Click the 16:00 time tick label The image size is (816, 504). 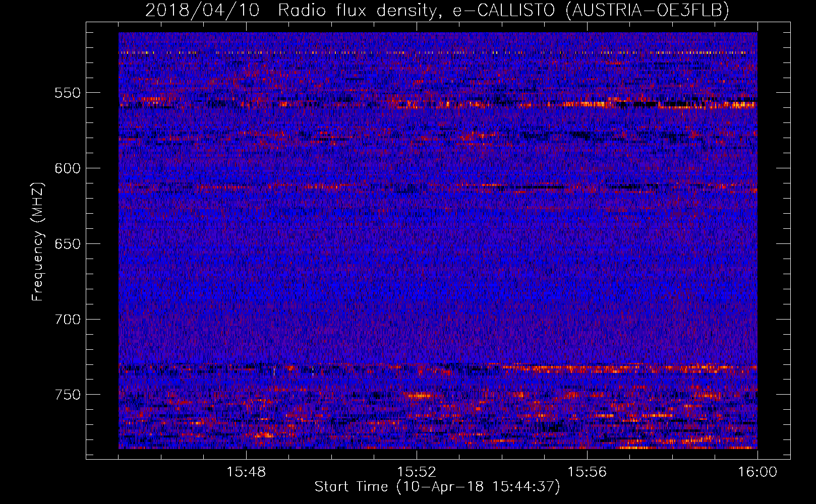(757, 472)
